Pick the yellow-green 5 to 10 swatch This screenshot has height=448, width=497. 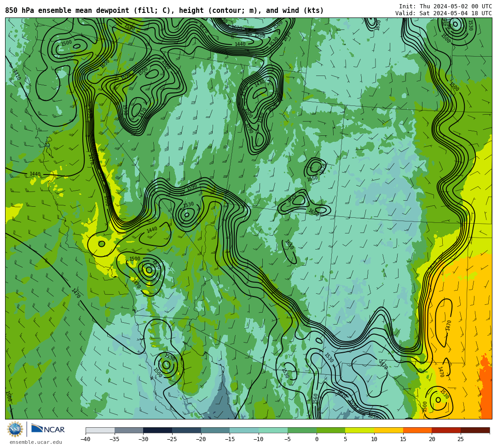pyautogui.click(x=360, y=430)
